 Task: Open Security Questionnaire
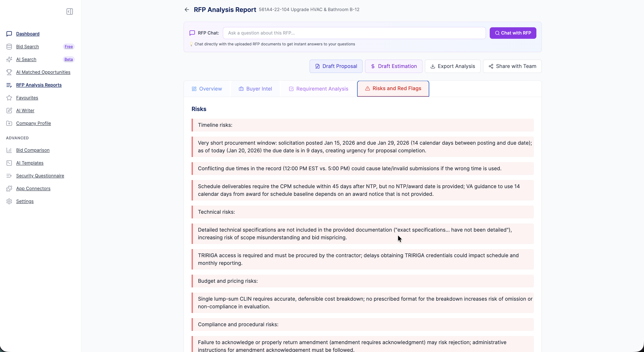(x=40, y=176)
